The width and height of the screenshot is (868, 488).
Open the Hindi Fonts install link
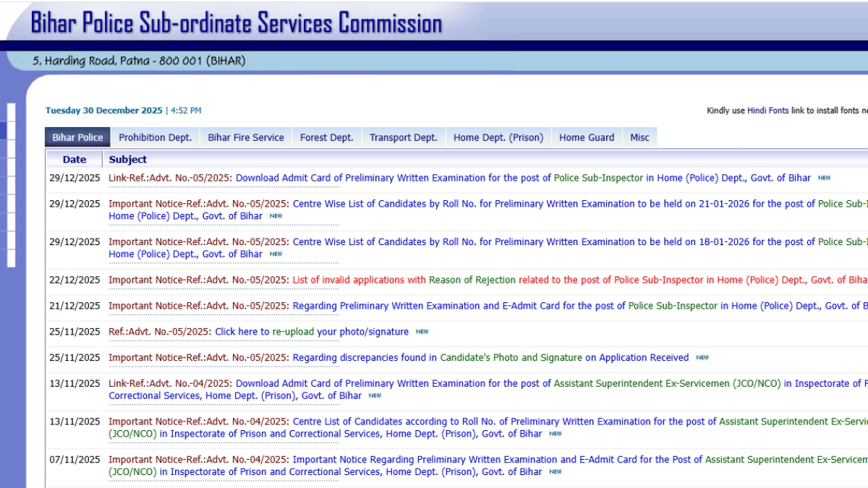pos(767,111)
